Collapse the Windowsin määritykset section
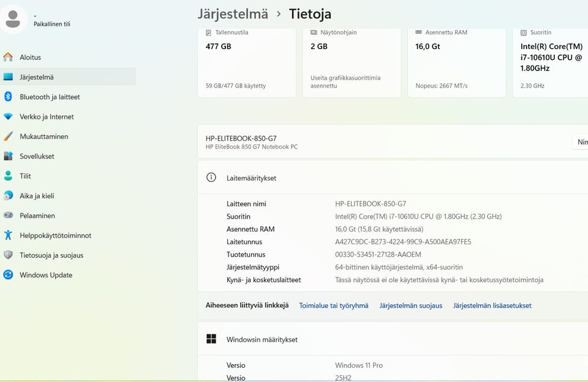Viewport: 588px width, 382px height. pos(392,339)
